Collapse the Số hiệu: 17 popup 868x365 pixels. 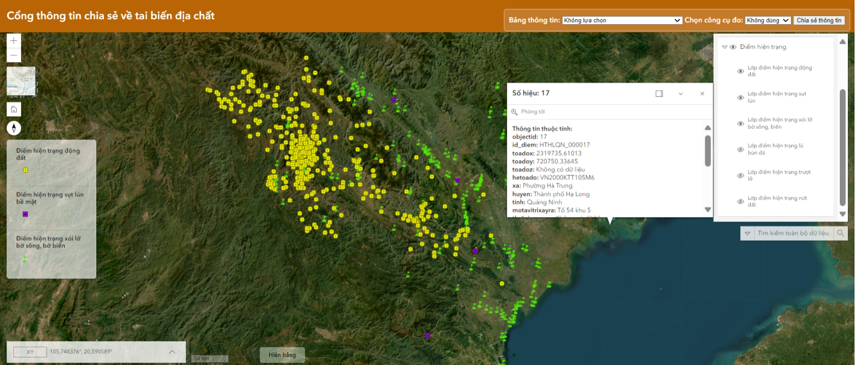(x=680, y=93)
